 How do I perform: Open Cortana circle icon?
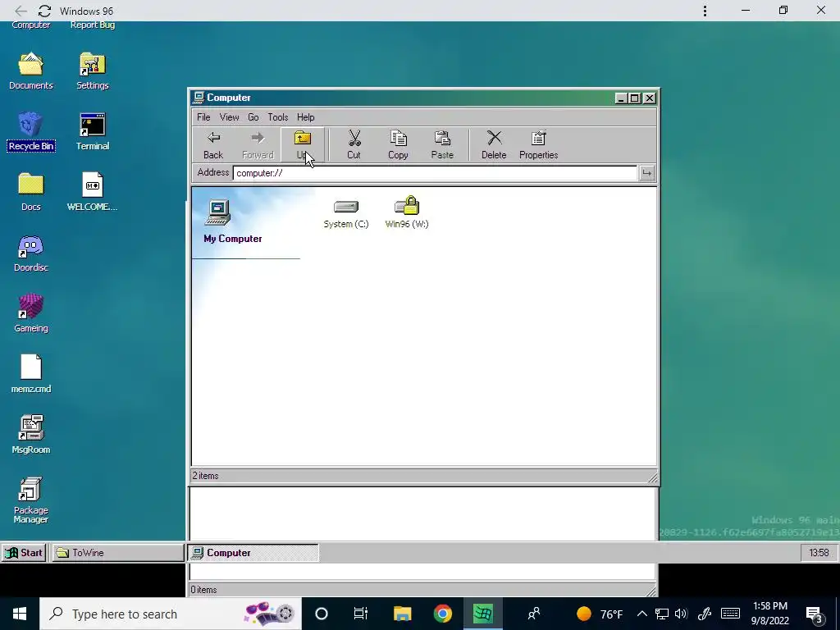pos(322,614)
